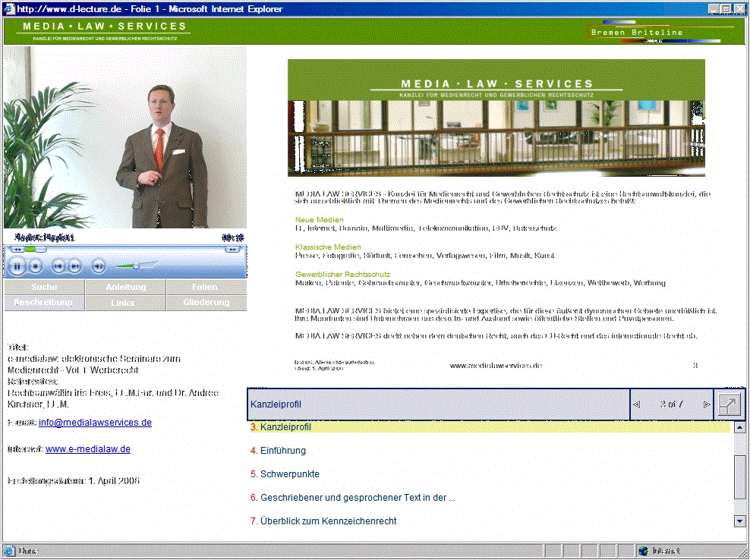Click the 'Neue Medien' heading on slide
This screenshot has height=560, width=750.
coord(319,220)
